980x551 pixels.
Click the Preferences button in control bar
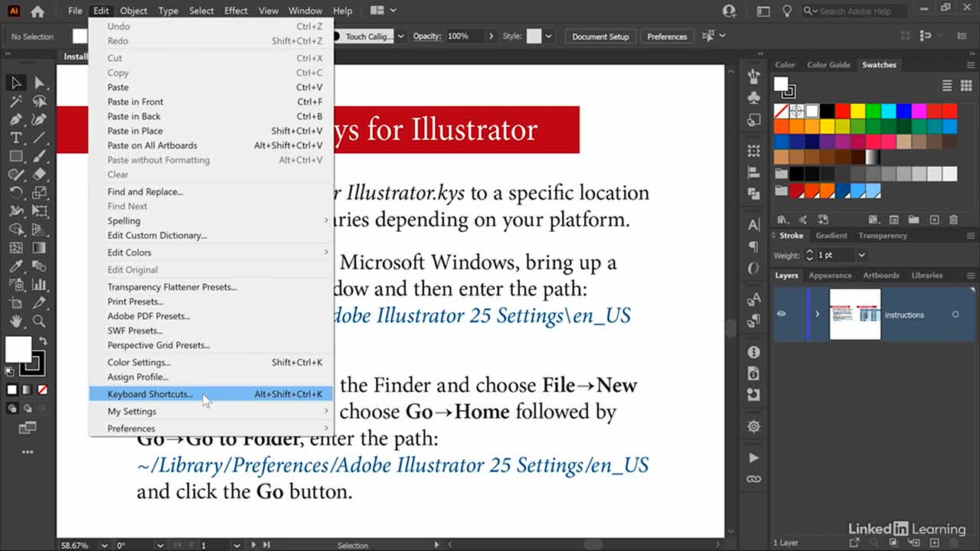tap(667, 36)
